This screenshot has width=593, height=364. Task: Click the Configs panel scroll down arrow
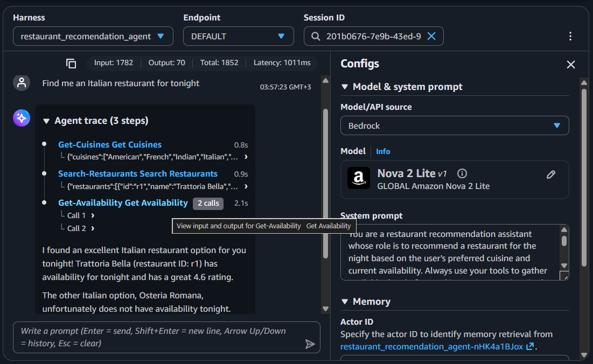pos(584,355)
